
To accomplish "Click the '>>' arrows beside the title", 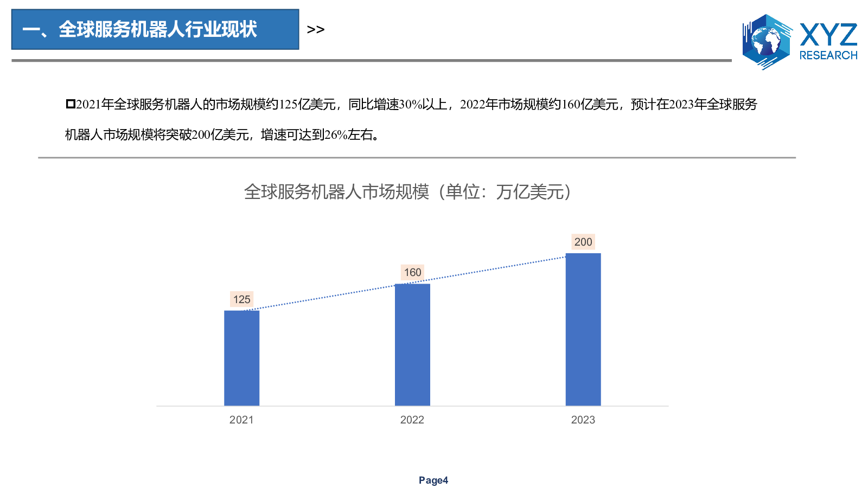I will (x=316, y=30).
